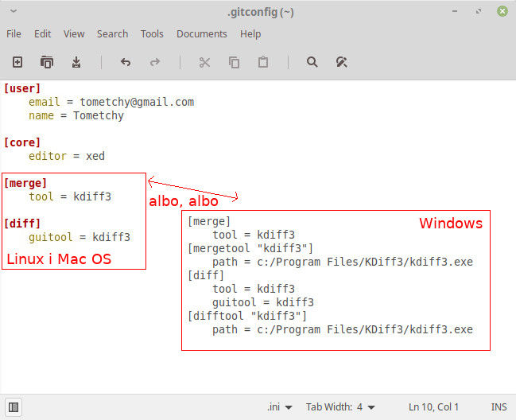The image size is (516, 420).
Task: Maximize the .gitconfig window
Action: (479, 11)
